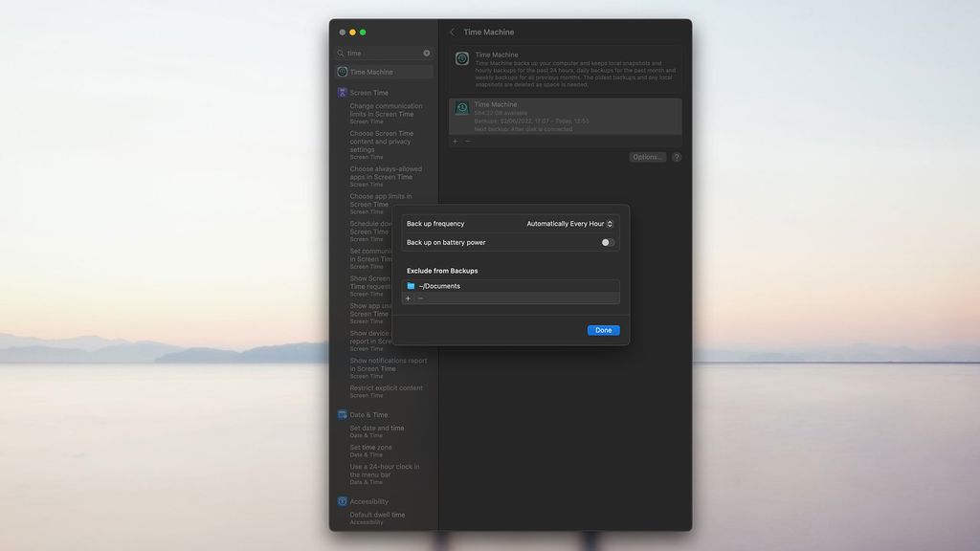980x551 pixels.
Task: Click the yellow minimize window button
Action: point(352,32)
